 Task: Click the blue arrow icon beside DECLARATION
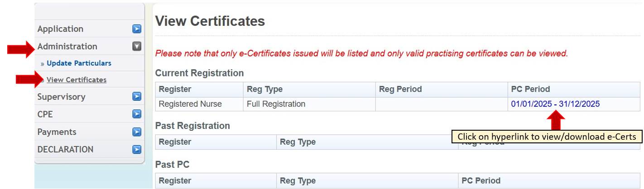coord(137,149)
